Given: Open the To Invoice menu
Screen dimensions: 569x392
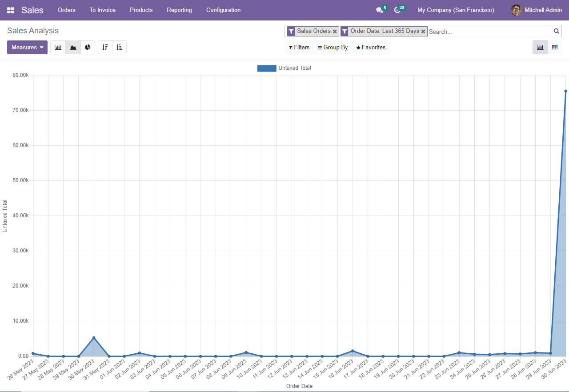Looking at the screenshot, I should pyautogui.click(x=103, y=10).
